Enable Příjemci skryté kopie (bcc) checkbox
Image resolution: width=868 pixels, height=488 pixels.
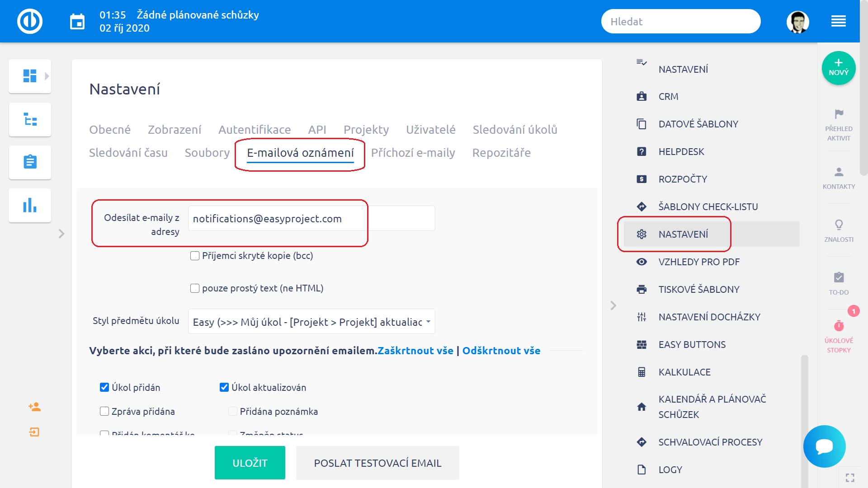pos(195,256)
